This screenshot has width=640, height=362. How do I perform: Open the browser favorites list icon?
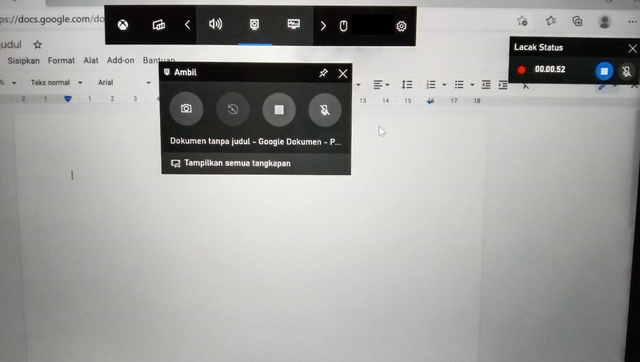(x=551, y=20)
